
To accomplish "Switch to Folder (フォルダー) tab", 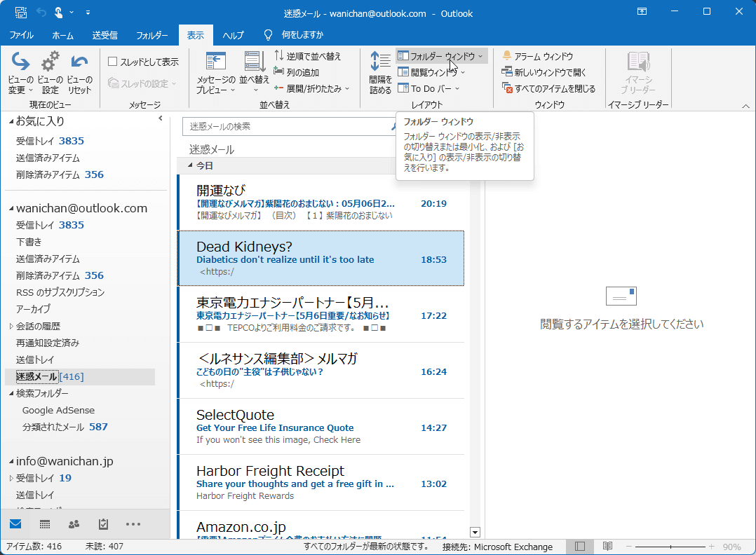I will pyautogui.click(x=152, y=35).
